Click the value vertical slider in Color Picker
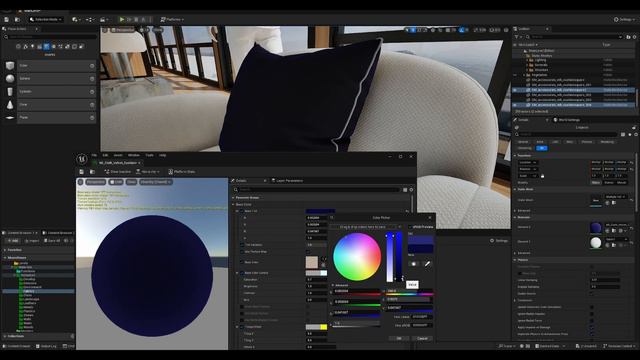 399,257
